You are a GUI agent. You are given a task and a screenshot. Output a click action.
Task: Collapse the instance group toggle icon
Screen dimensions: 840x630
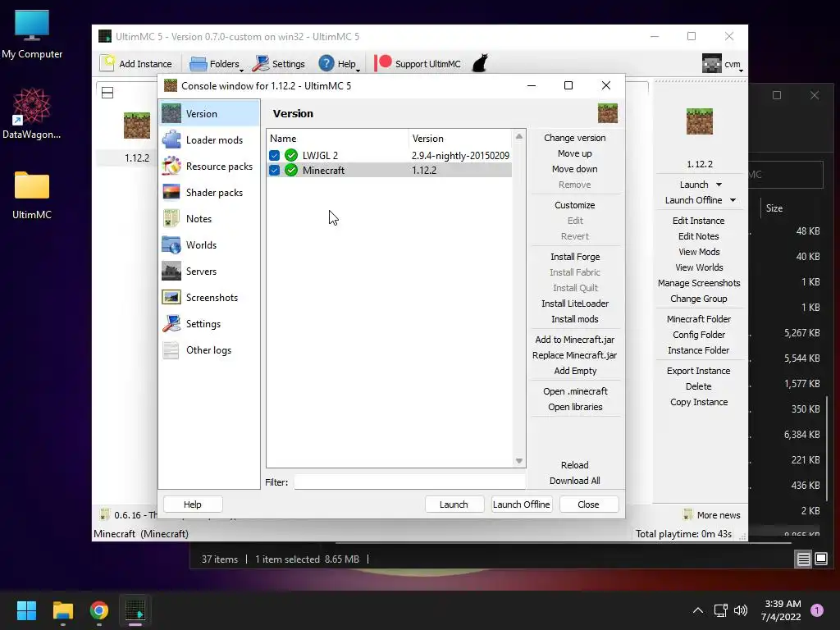click(107, 93)
